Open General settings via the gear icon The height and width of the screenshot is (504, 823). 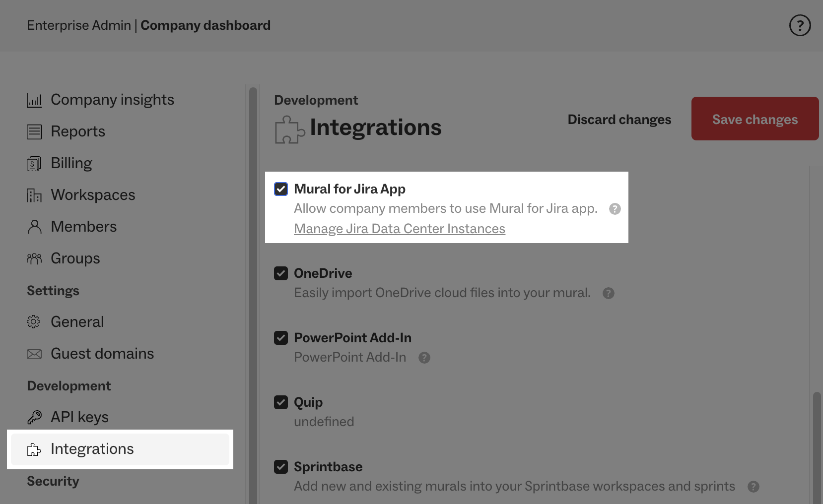click(x=34, y=321)
